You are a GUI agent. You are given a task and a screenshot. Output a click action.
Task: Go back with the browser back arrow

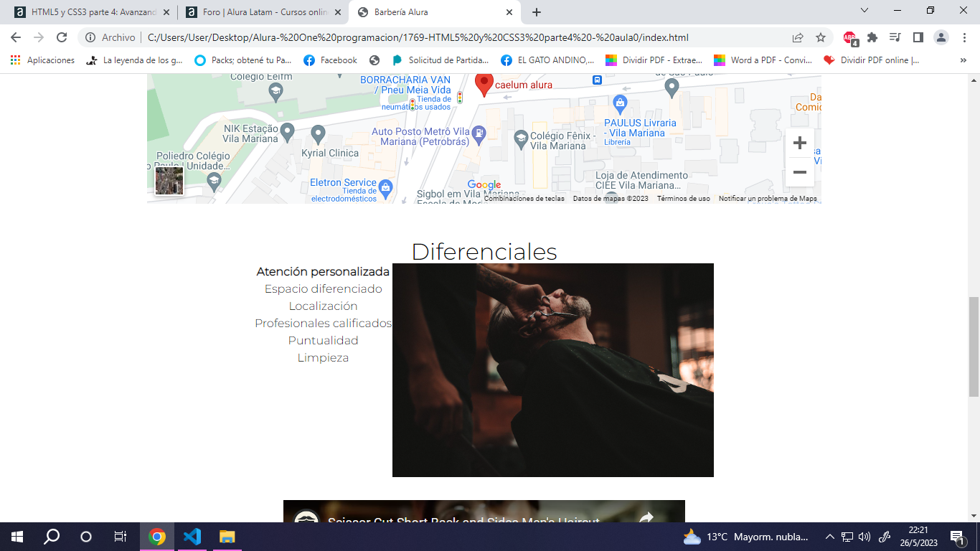(x=16, y=37)
